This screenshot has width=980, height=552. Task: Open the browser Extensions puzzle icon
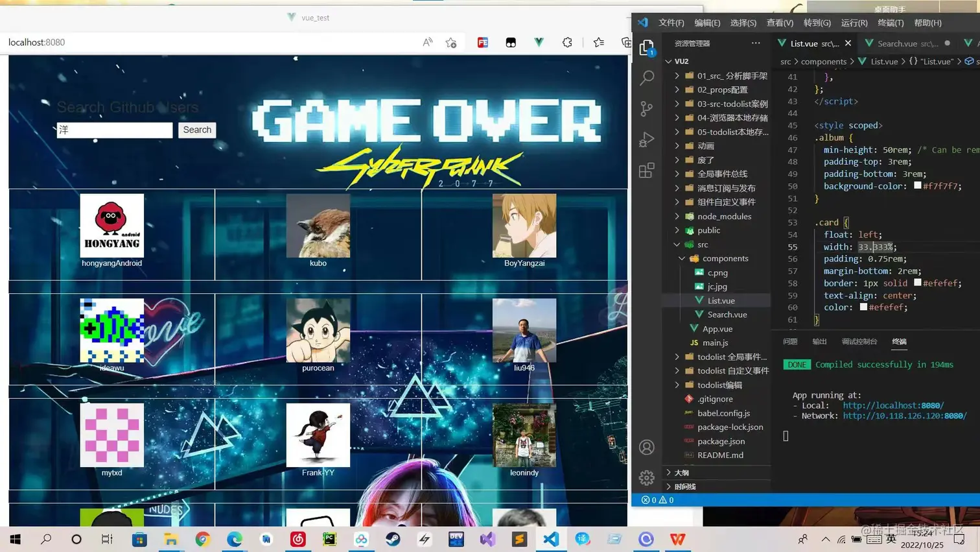coord(567,42)
